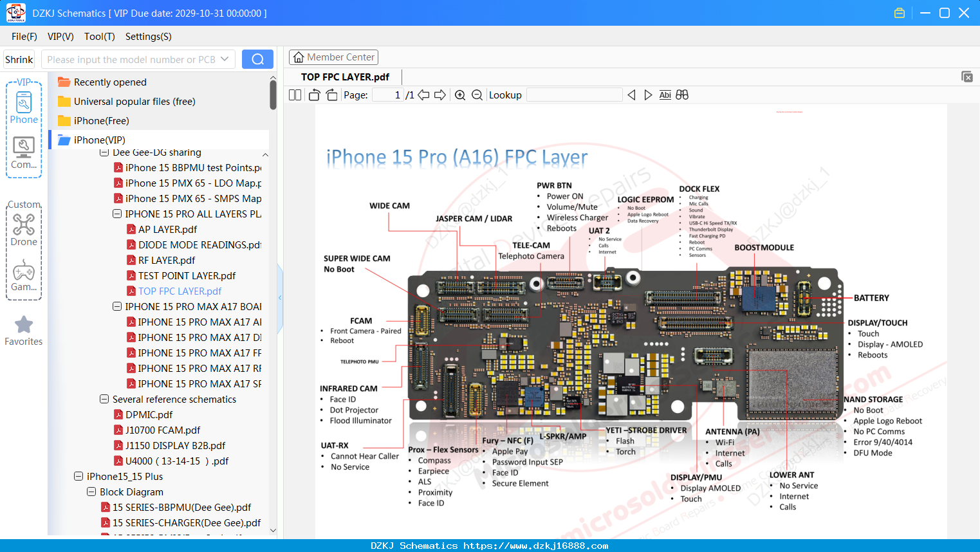Find previous lookup result
The width and height of the screenshot is (980, 552).
tap(631, 95)
